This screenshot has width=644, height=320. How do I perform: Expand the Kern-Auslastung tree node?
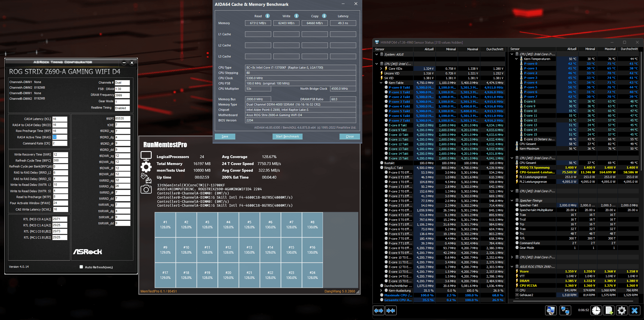tap(381, 291)
